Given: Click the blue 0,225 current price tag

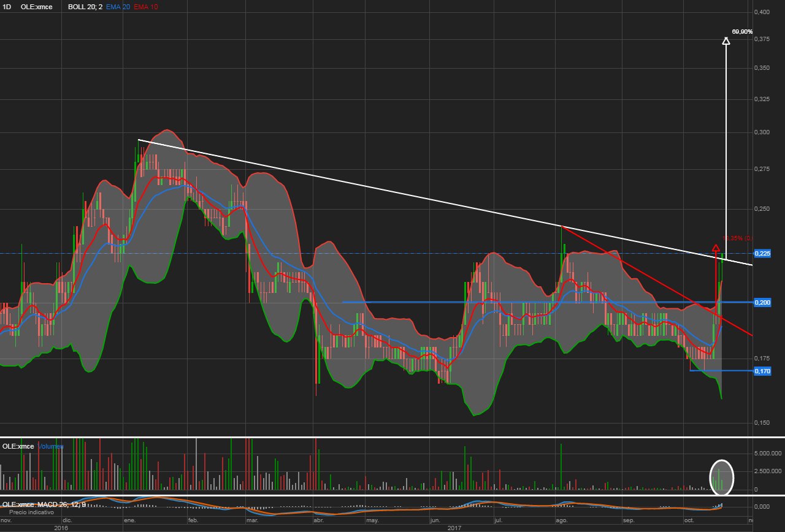Looking at the screenshot, I should coord(762,253).
